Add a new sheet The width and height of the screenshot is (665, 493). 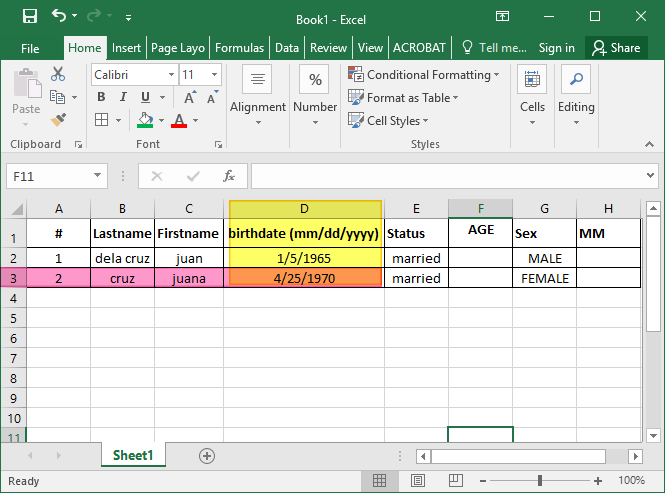click(207, 456)
